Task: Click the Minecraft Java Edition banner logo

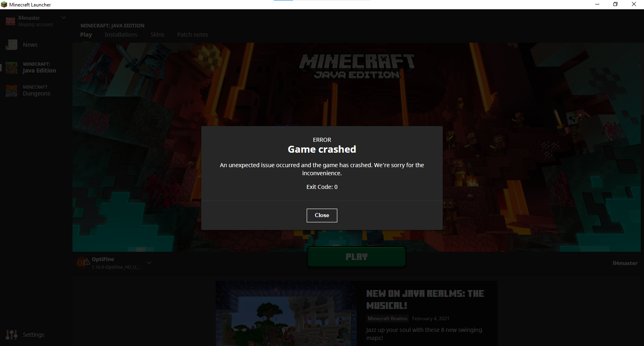Action: click(357, 66)
